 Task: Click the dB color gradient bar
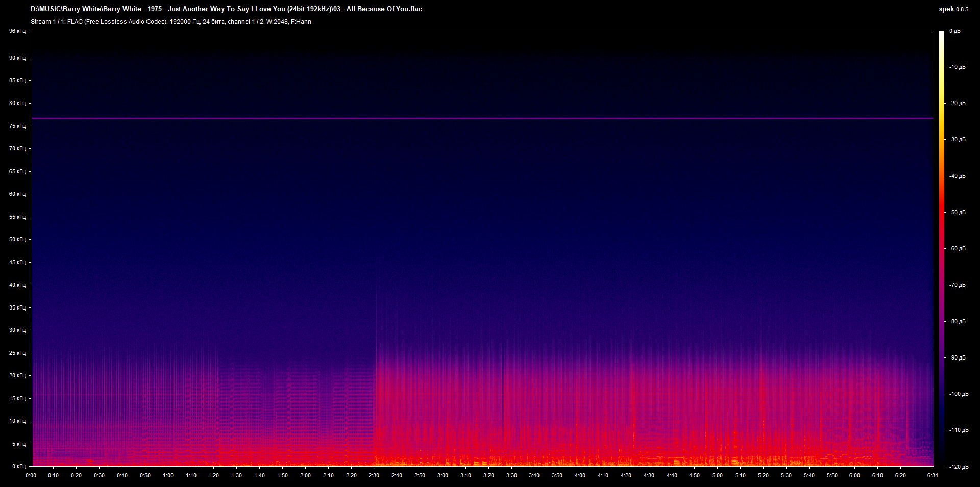(942, 248)
